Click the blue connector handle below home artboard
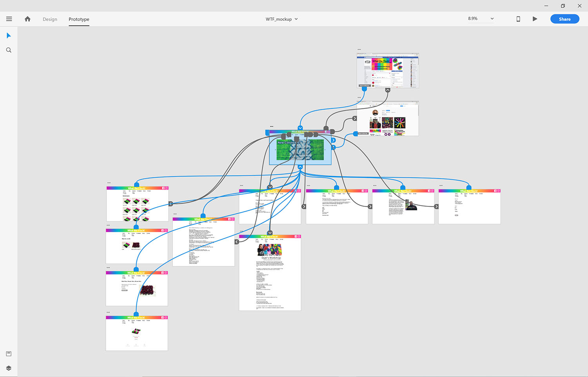588x377 pixels. 300,167
